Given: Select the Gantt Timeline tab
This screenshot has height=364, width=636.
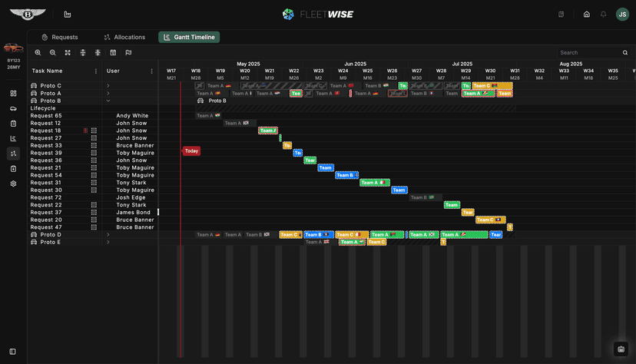Looking at the screenshot, I should 189,37.
